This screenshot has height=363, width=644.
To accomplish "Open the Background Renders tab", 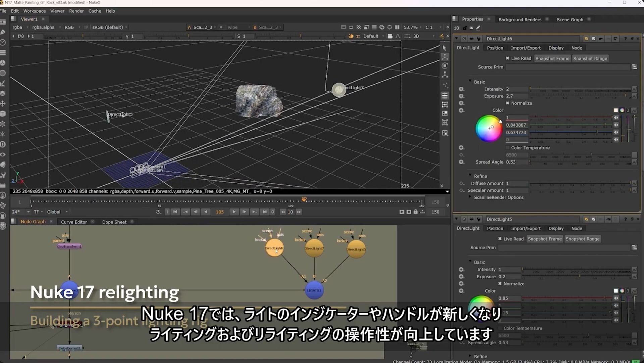I will [520, 19].
